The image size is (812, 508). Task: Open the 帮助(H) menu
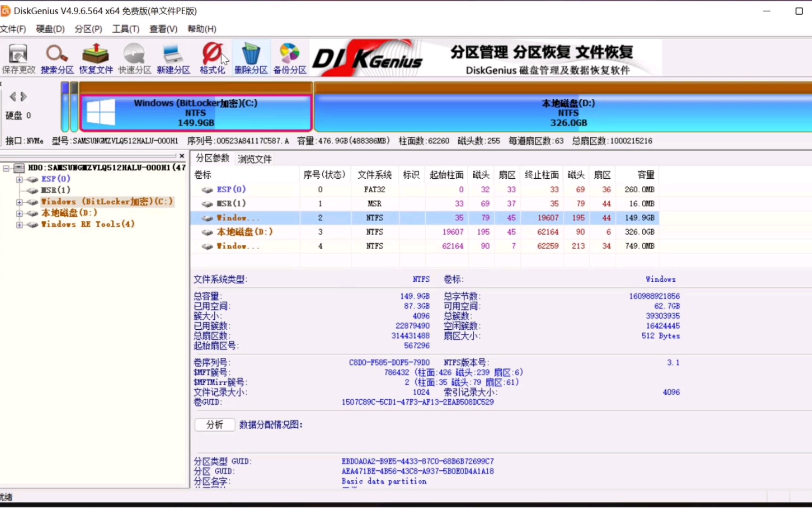[x=202, y=29]
